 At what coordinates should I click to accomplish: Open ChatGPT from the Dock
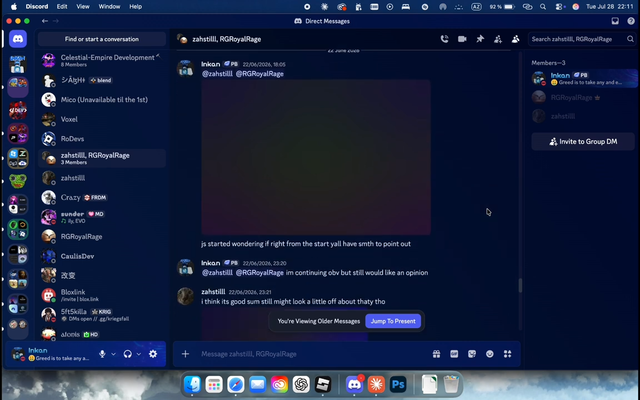coord(301,384)
